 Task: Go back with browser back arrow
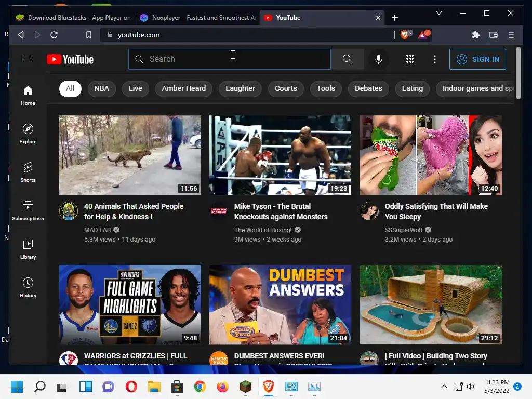pos(21,35)
